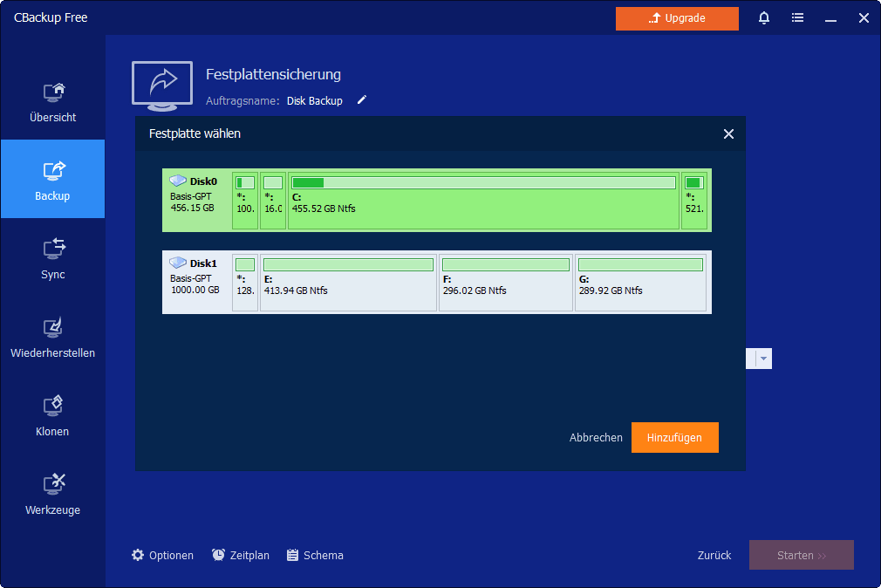
Task: Open the Sync sidebar section
Action: [52, 258]
